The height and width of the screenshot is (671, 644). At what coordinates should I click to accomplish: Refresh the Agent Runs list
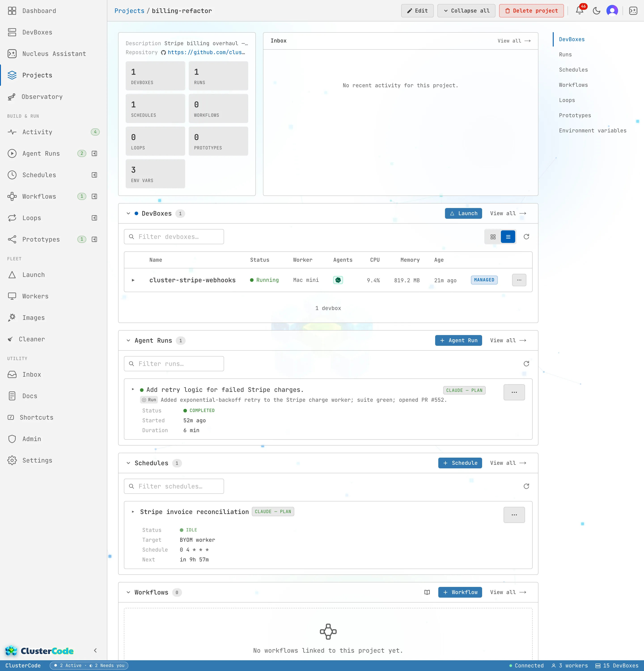[526, 364]
